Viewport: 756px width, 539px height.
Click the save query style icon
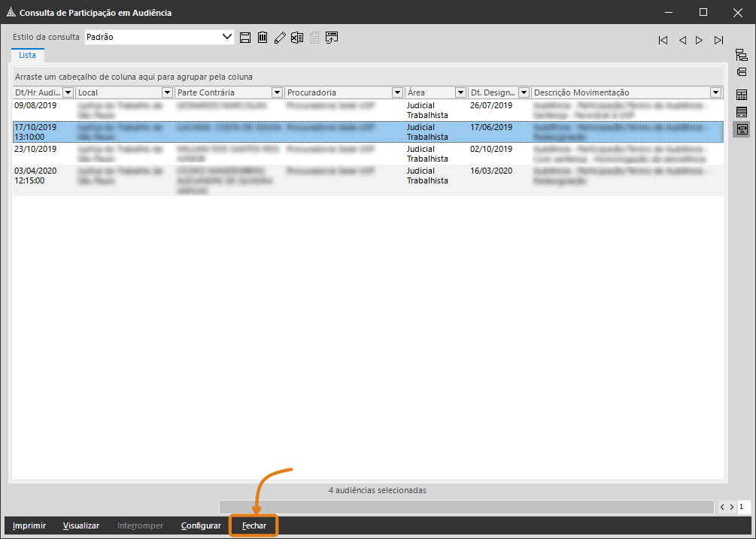(245, 38)
